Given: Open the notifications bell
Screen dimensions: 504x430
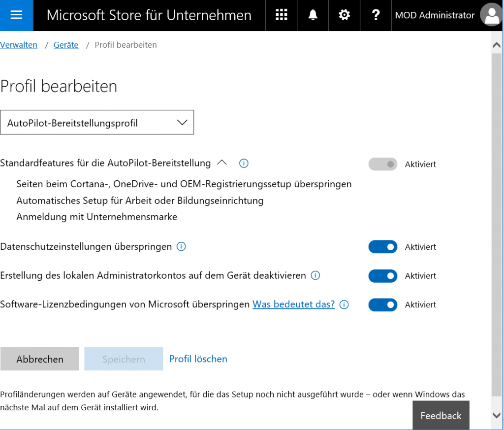Looking at the screenshot, I should 313,15.
